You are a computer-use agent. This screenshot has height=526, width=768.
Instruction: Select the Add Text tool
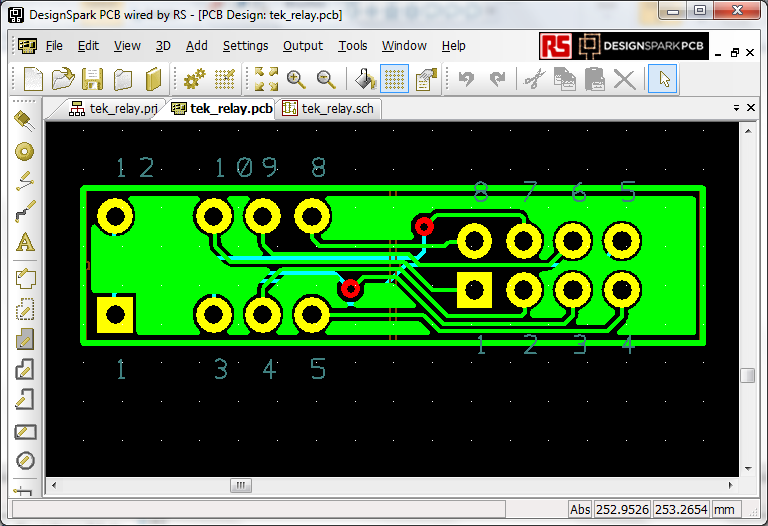point(25,242)
